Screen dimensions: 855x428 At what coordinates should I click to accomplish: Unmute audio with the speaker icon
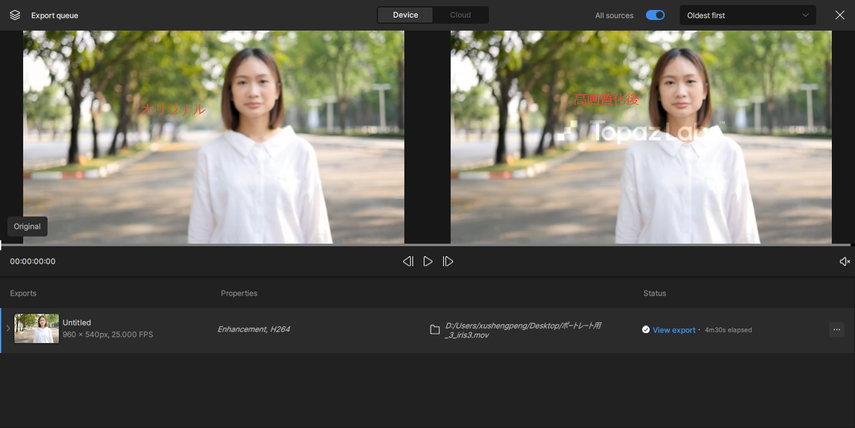(844, 262)
